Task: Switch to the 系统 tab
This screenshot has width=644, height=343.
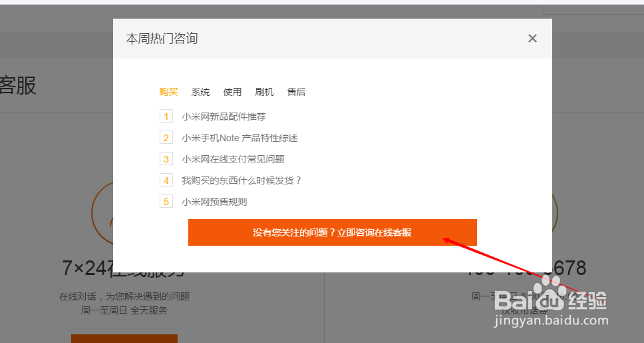Action: 200,92
